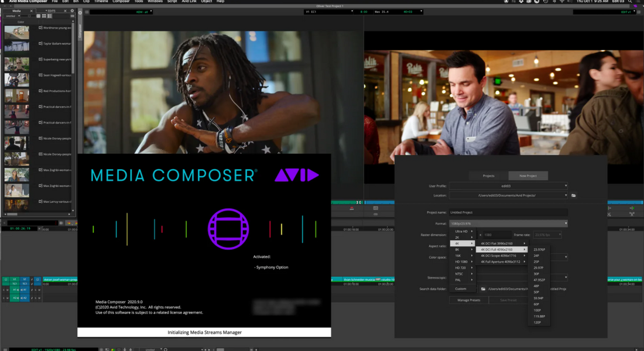644x351 pixels.
Task: Open the Search data folder browse icon
Action: tap(483, 289)
